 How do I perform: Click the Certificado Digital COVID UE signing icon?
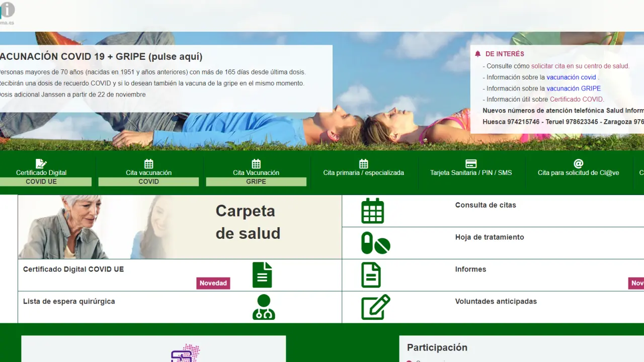tap(41, 163)
